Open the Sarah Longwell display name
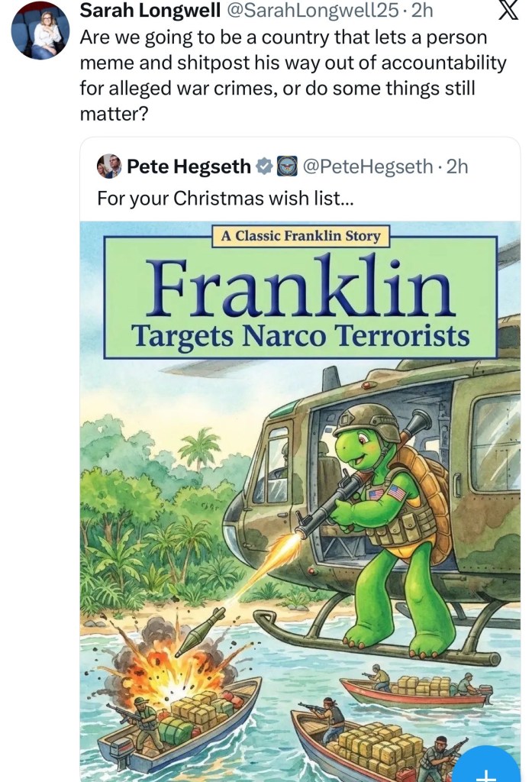532x782 pixels. click(138, 11)
